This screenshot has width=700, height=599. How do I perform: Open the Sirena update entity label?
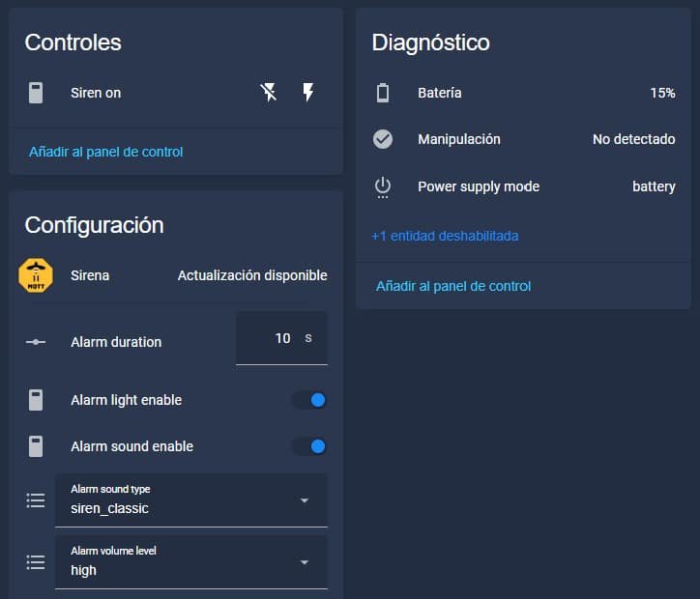(90, 275)
